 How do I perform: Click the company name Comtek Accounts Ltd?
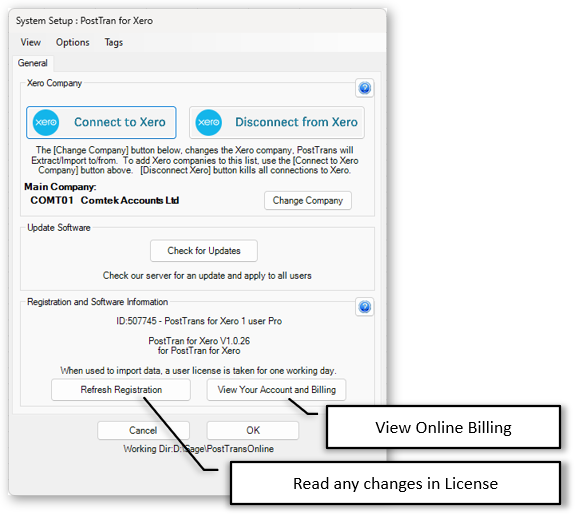130,201
